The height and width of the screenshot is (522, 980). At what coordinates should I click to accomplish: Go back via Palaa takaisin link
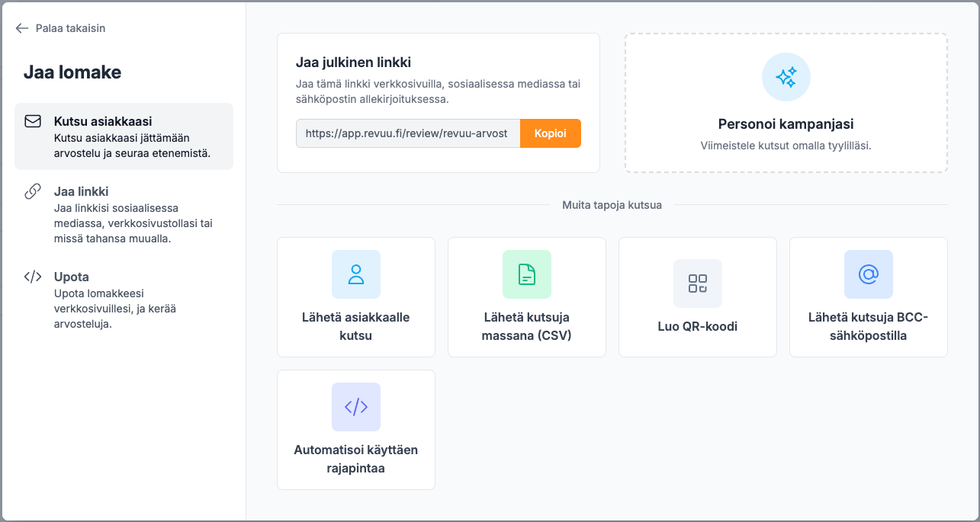[70, 28]
